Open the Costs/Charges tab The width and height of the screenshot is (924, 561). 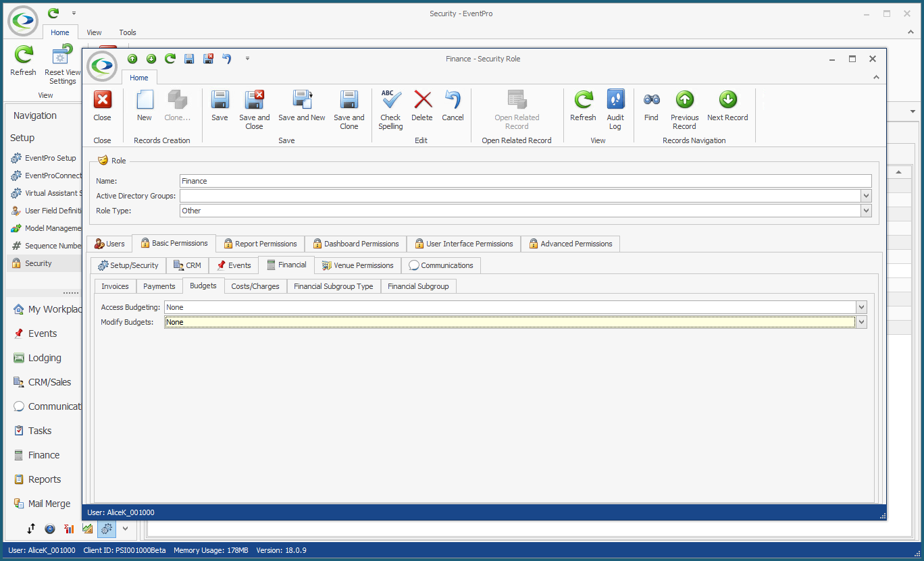tap(255, 286)
